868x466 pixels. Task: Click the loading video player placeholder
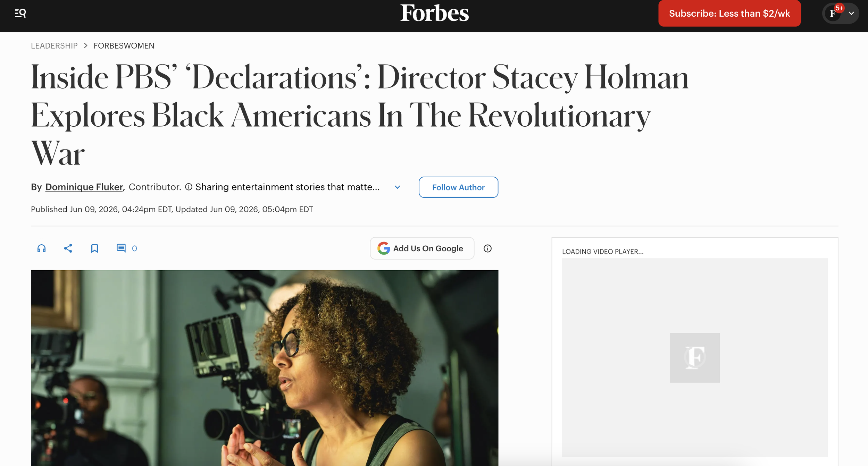(x=695, y=357)
